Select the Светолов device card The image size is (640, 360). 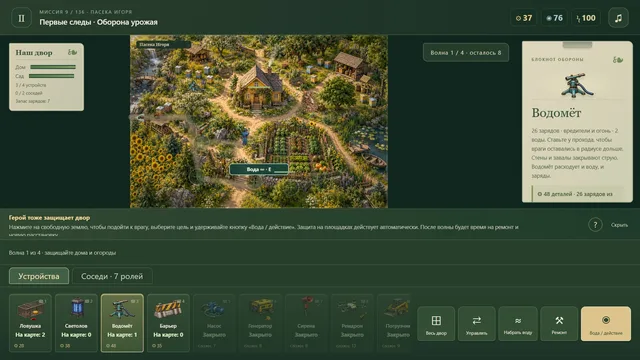76,323
